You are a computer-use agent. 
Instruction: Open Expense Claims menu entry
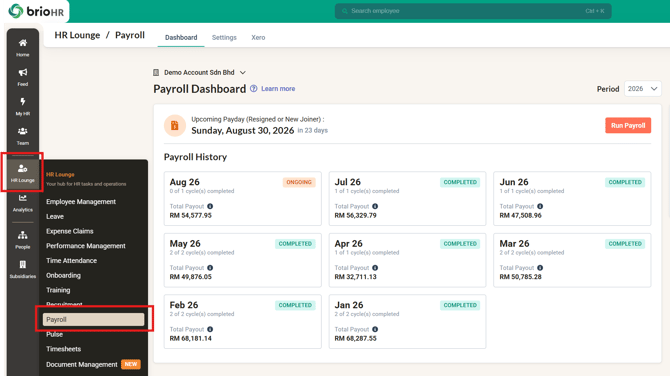click(x=70, y=231)
